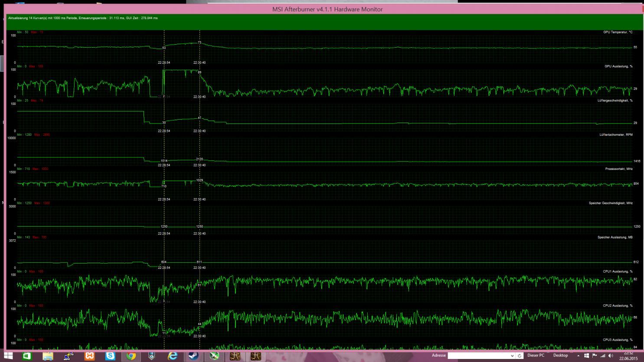Click into the Adresse input field
This screenshot has height=362, width=644.
pos(478,355)
